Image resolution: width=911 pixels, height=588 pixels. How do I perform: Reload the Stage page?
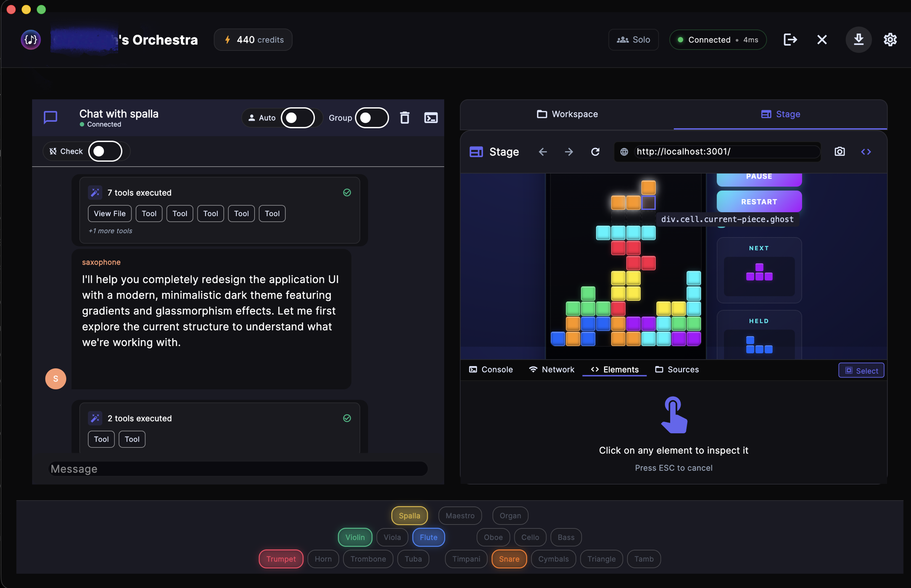pyautogui.click(x=595, y=152)
